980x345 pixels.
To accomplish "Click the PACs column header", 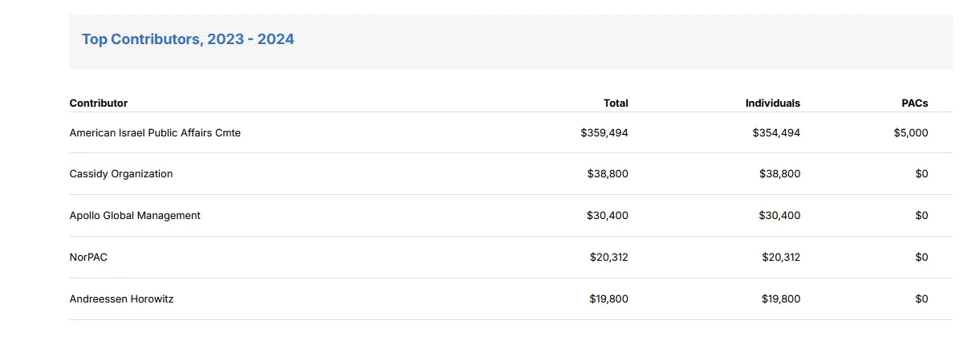I will point(915,103).
